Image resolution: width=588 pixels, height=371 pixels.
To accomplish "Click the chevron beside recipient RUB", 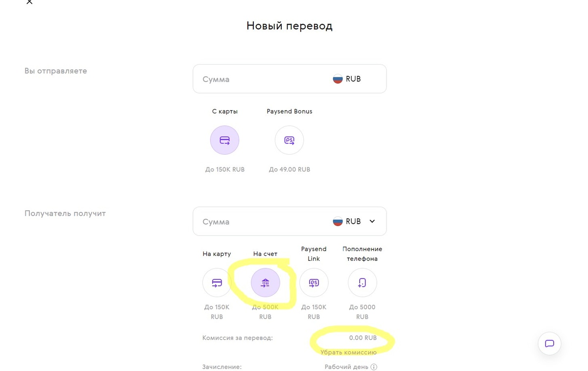I will tap(372, 221).
